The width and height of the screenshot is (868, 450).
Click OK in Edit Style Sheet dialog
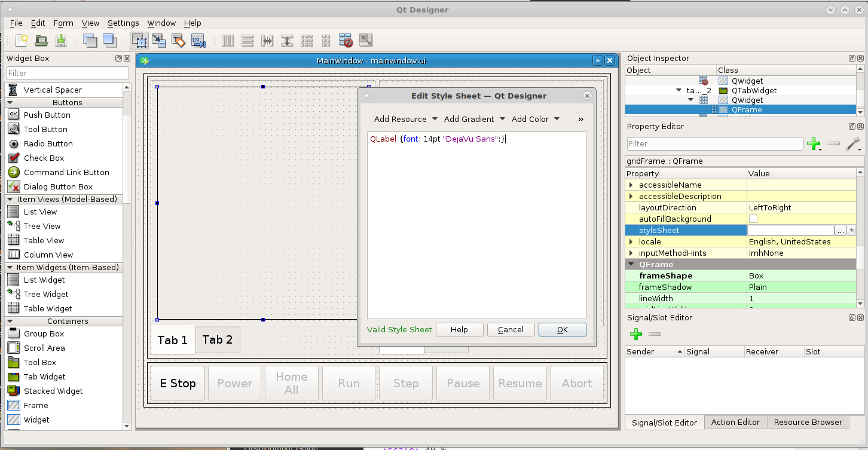[x=562, y=329]
